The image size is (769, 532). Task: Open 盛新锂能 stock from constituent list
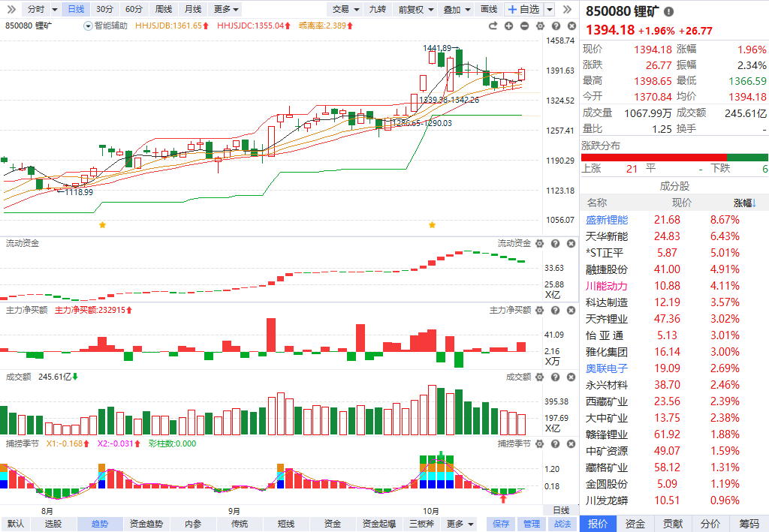[x=607, y=220]
